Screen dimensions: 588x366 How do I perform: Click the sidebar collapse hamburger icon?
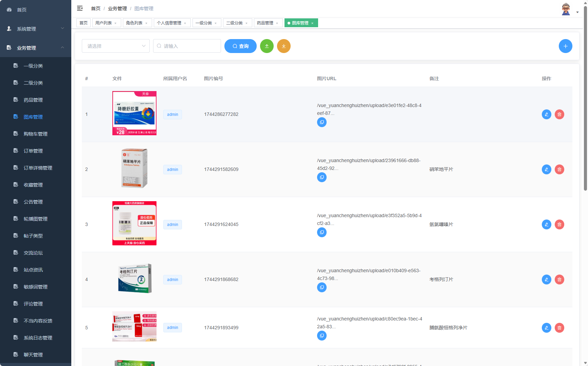(80, 8)
